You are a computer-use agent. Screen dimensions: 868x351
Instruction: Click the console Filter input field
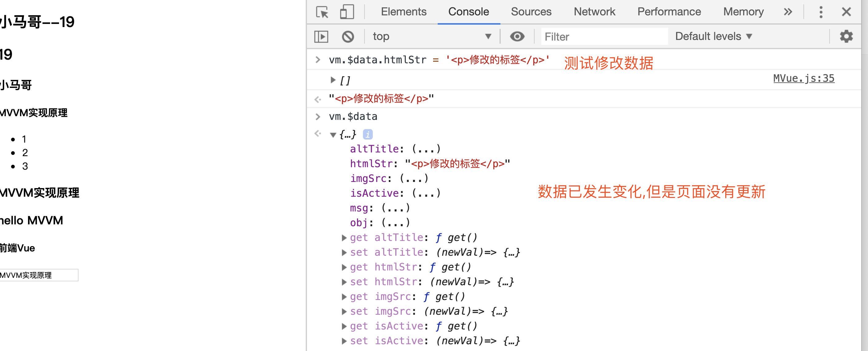(x=604, y=36)
